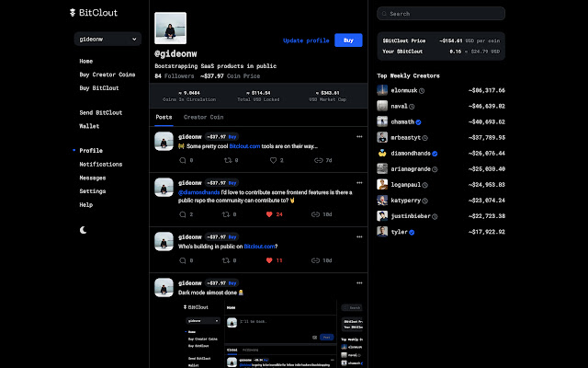The image size is (588, 368).
Task: Open Help in sidebar
Action: click(x=85, y=205)
